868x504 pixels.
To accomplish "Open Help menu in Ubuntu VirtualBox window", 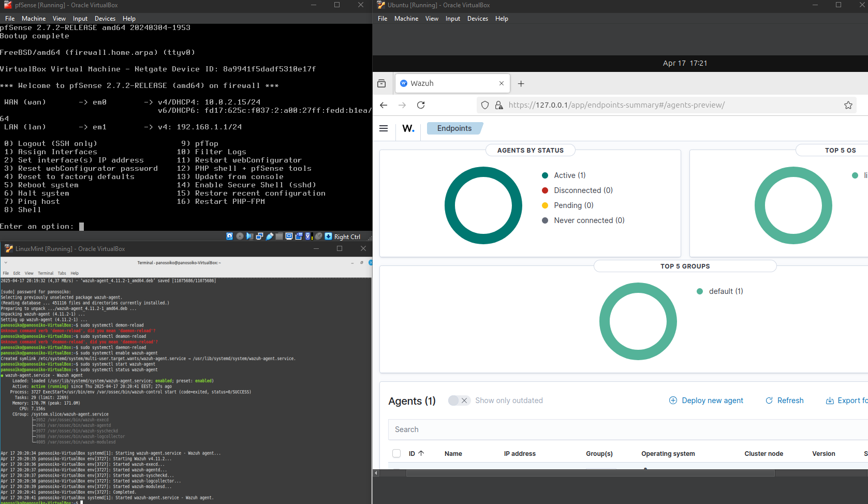I will [x=502, y=19].
